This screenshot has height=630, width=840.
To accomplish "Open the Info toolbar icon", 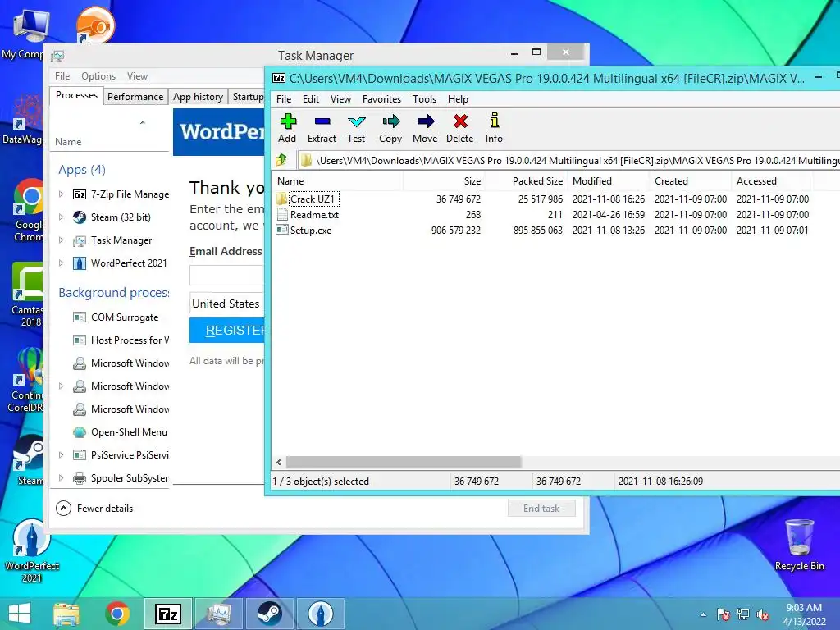I will tap(494, 128).
